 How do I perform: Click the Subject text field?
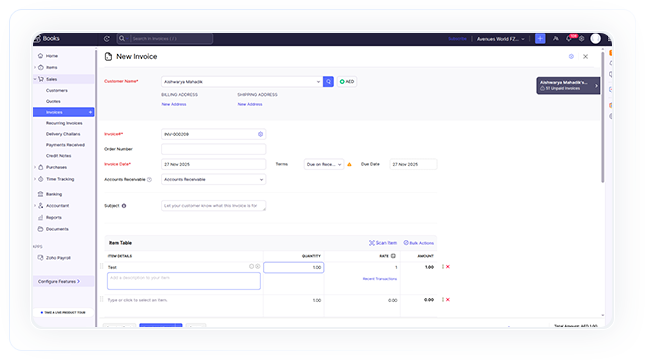pyautogui.click(x=213, y=206)
